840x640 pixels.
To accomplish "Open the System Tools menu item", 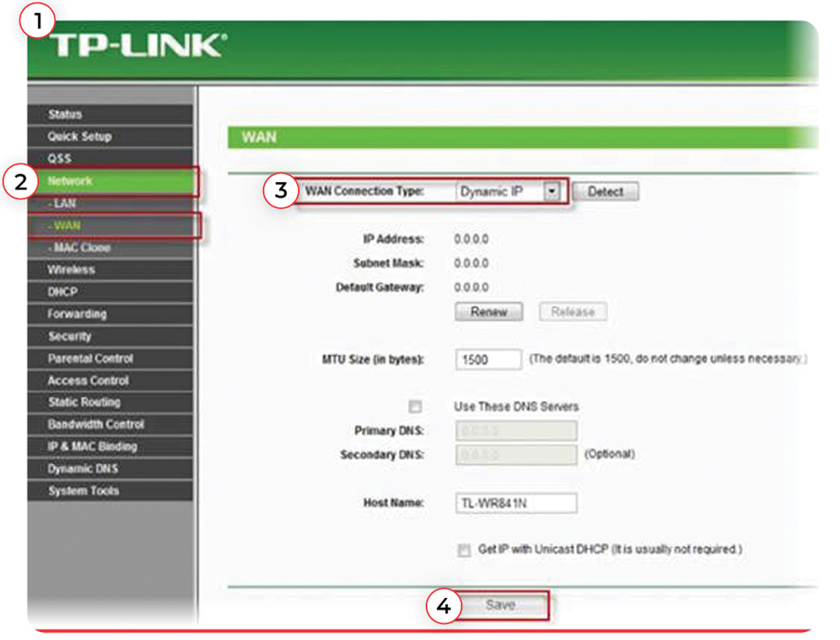I will pos(110,490).
